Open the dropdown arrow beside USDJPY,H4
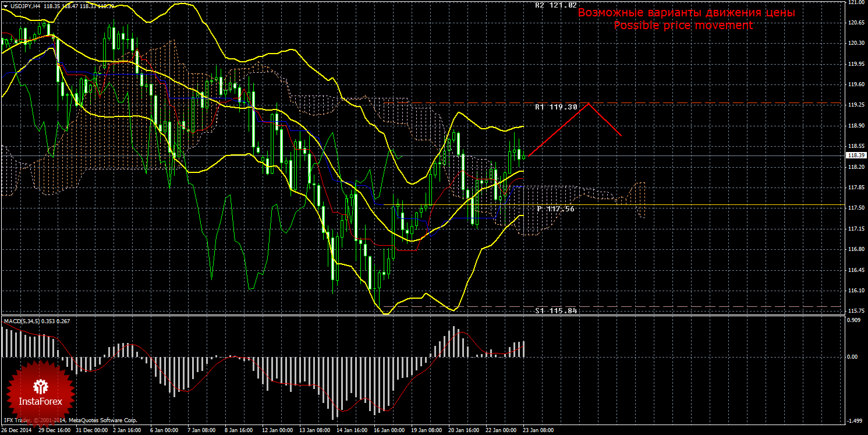Screen dimensions: 868x435 click(x=5, y=5)
